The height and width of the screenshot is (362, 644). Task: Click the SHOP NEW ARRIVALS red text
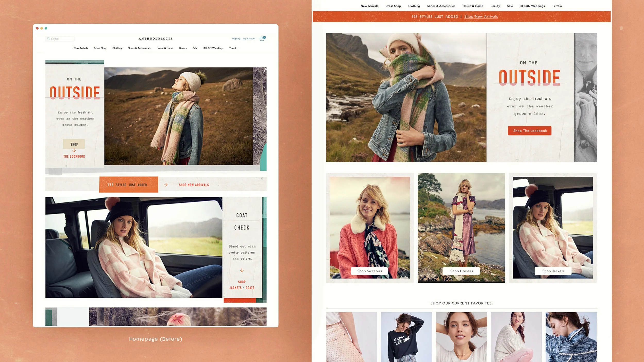[x=194, y=185]
